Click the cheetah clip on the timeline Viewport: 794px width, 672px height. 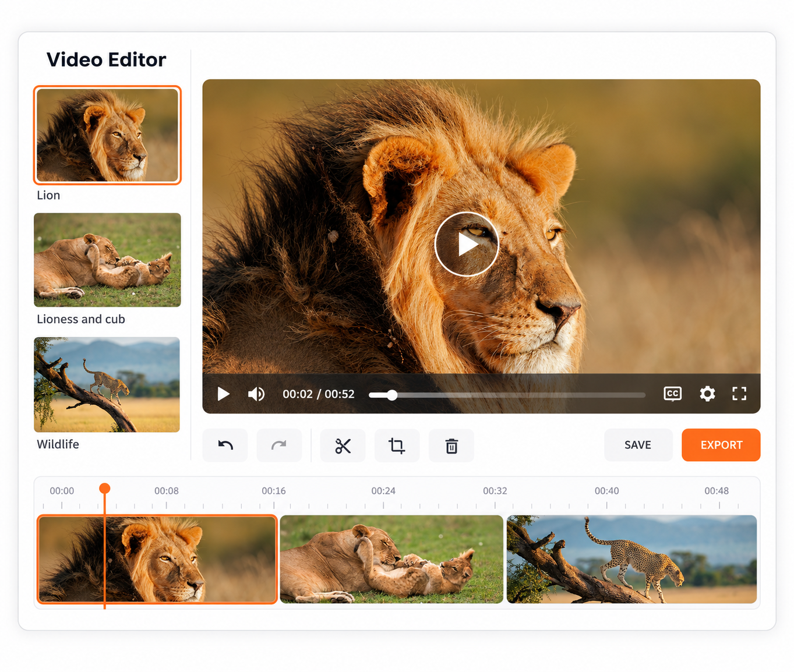click(632, 559)
